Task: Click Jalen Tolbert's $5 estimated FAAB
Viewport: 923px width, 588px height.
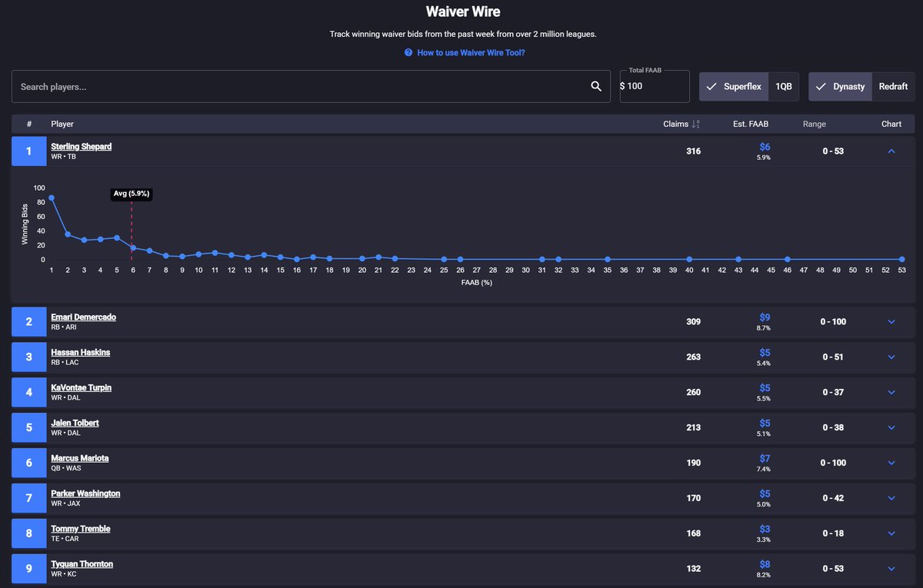Action: [765, 423]
